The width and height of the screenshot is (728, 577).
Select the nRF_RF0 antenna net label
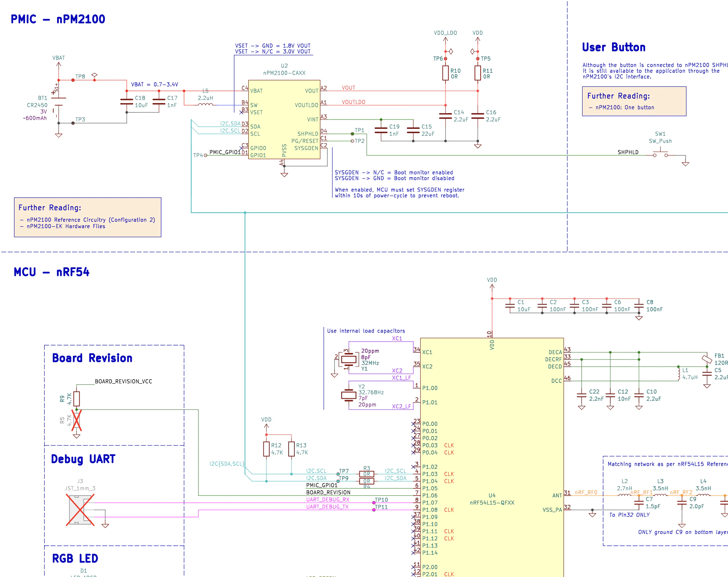click(586, 493)
